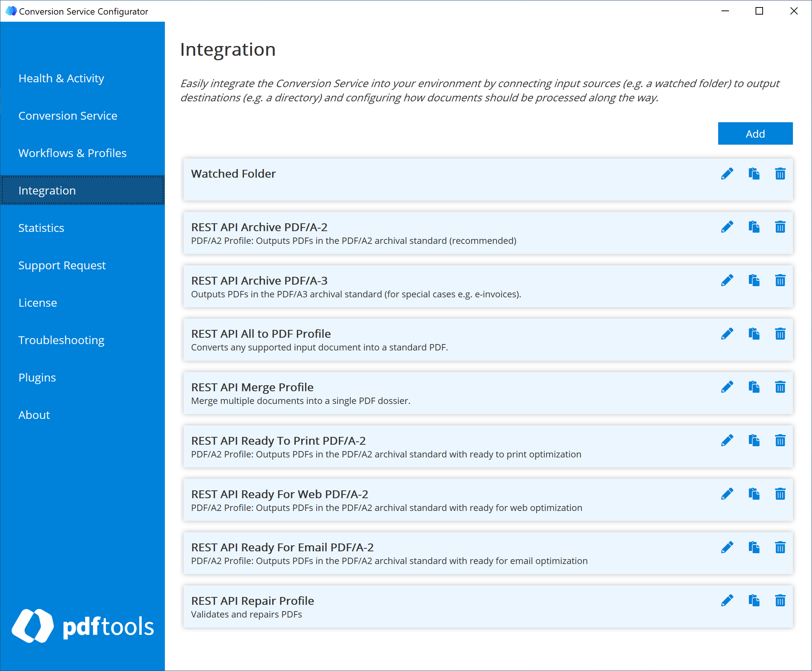This screenshot has height=671, width=812.
Task: Trash the REST API Merge Profile entry
Action: pos(780,387)
